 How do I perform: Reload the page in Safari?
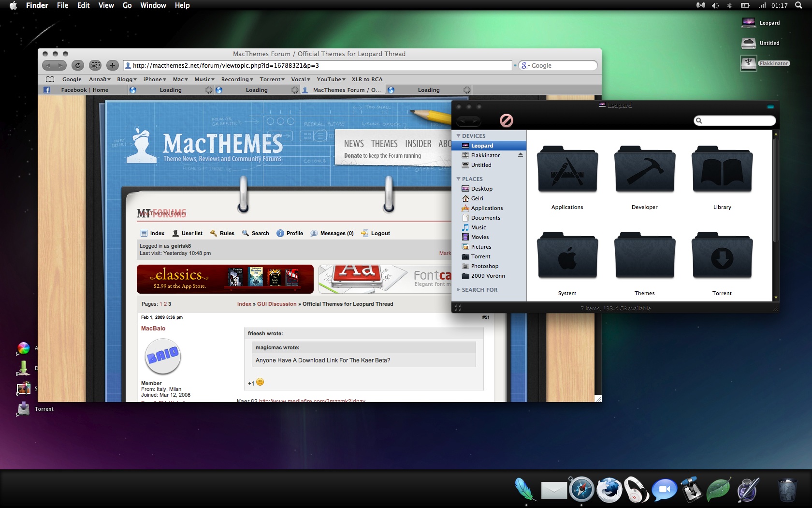pyautogui.click(x=78, y=65)
